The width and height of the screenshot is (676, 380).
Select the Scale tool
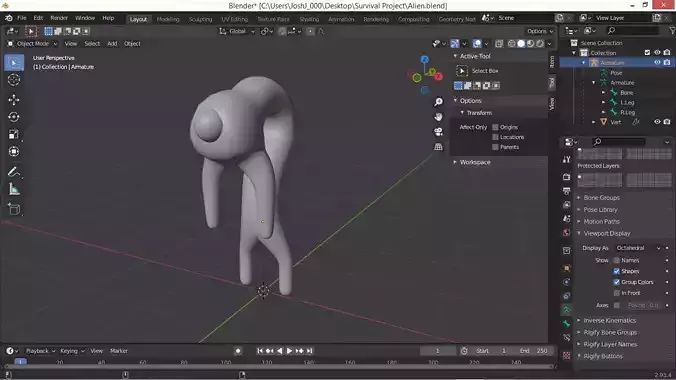[x=14, y=134]
